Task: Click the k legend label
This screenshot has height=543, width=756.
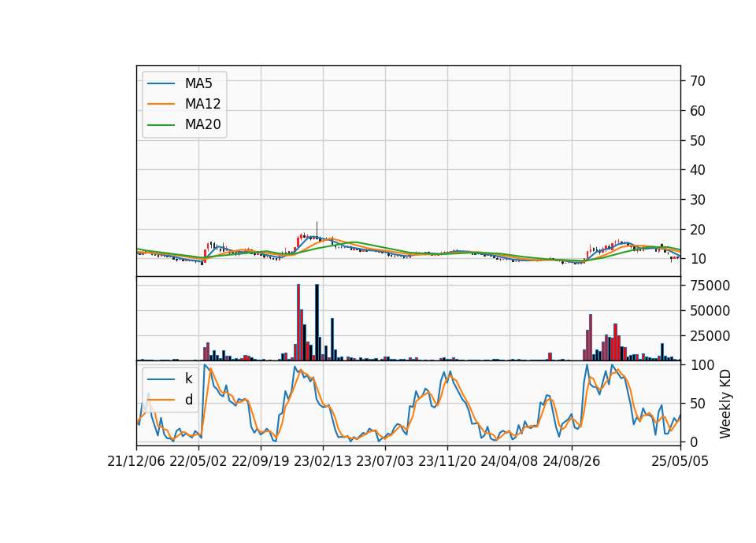Action: (189, 379)
